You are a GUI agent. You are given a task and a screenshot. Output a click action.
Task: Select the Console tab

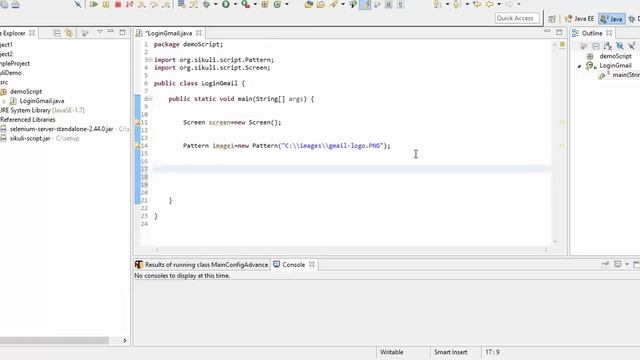click(293, 264)
